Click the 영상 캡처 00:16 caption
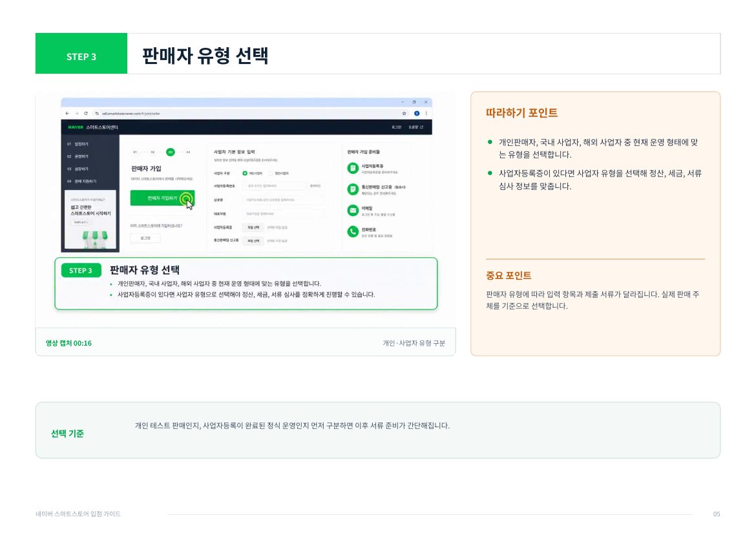756x535 pixels. [x=68, y=343]
